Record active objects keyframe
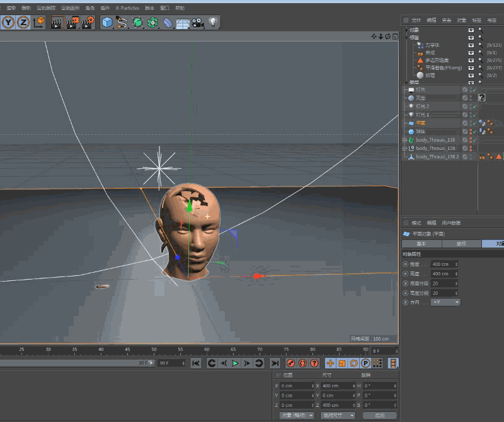The width and height of the screenshot is (504, 422). [290, 363]
